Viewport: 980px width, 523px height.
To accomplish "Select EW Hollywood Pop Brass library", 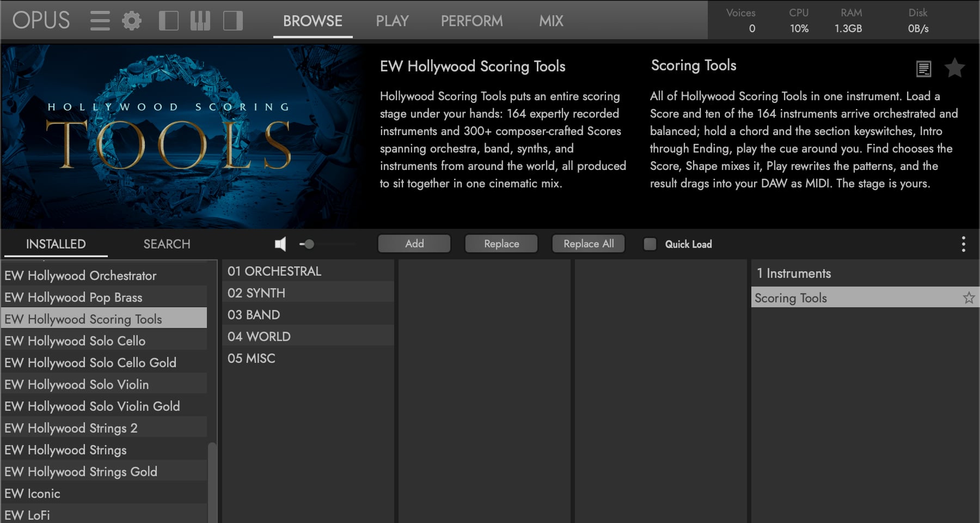I will [104, 297].
